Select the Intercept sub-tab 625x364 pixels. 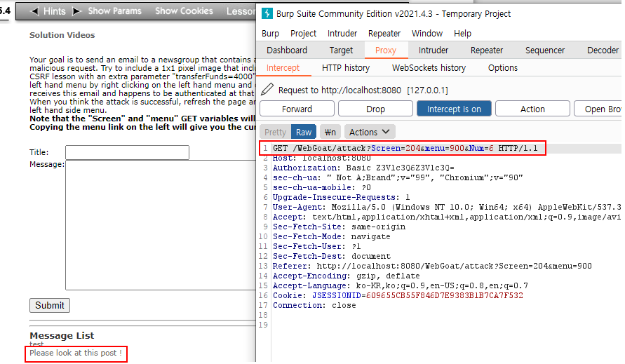(283, 68)
